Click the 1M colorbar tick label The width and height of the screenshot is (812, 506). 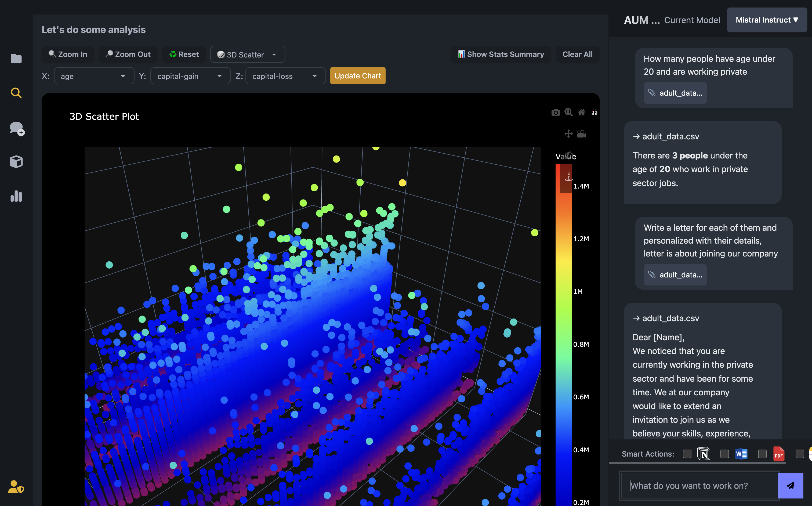pos(578,291)
